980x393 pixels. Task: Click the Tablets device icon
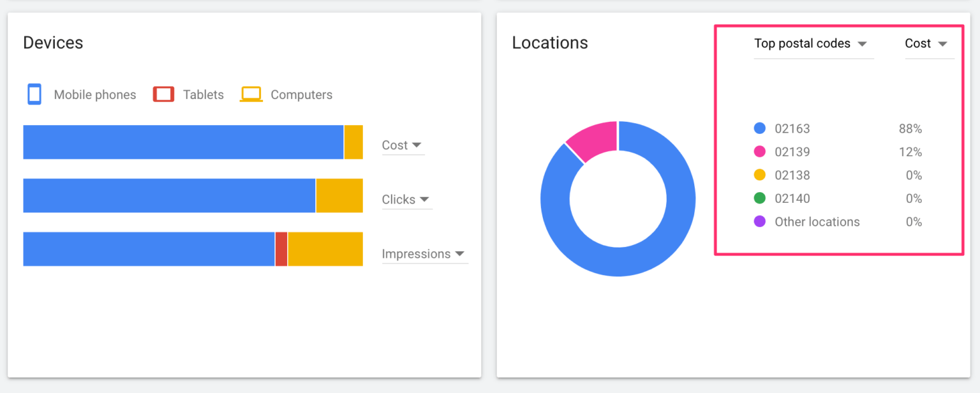[x=163, y=94]
